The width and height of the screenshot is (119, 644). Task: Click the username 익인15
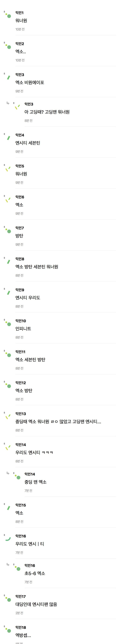tap(20, 505)
